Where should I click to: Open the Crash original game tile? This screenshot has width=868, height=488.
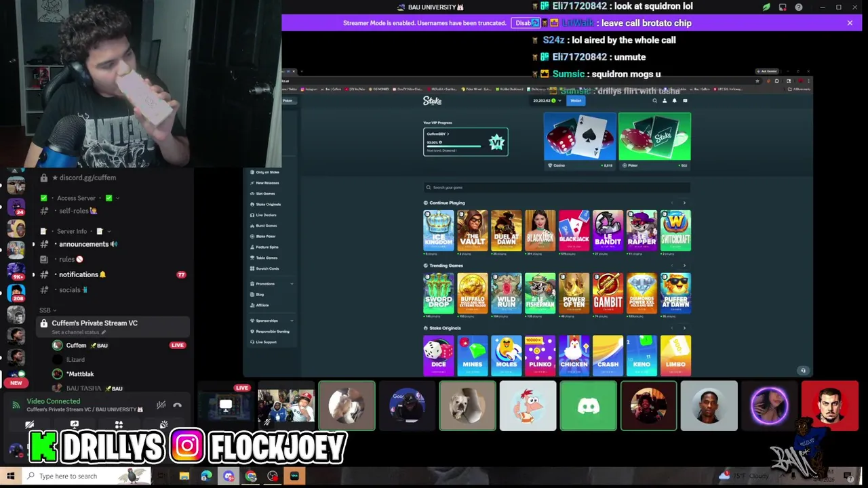point(608,355)
